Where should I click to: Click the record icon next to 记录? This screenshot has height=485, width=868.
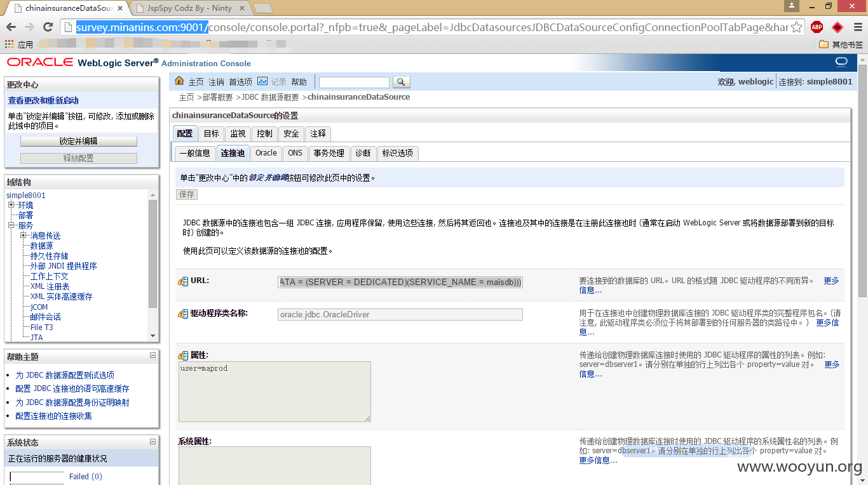click(x=262, y=81)
